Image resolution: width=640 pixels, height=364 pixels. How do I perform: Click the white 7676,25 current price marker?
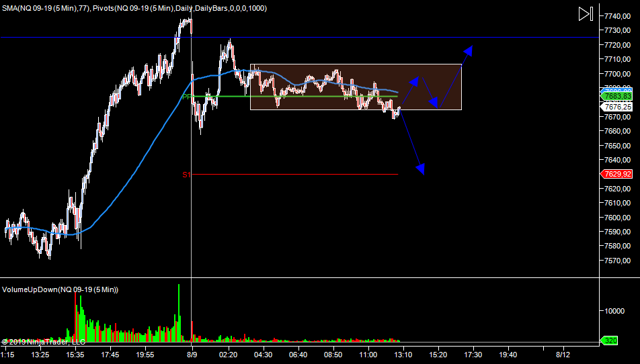tap(617, 107)
